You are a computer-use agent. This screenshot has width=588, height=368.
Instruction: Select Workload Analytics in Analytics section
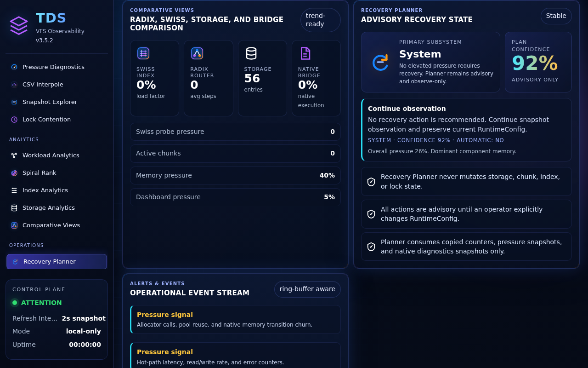click(x=57, y=155)
